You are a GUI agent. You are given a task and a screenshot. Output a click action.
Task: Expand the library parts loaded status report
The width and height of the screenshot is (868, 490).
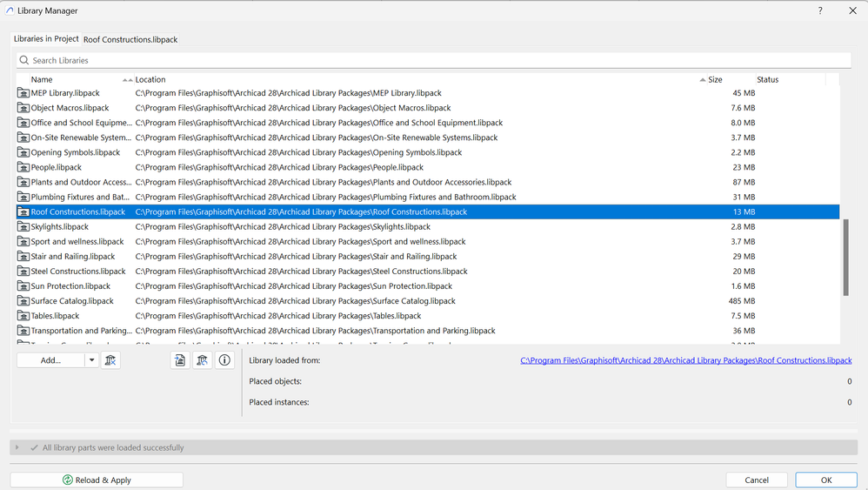(x=17, y=447)
